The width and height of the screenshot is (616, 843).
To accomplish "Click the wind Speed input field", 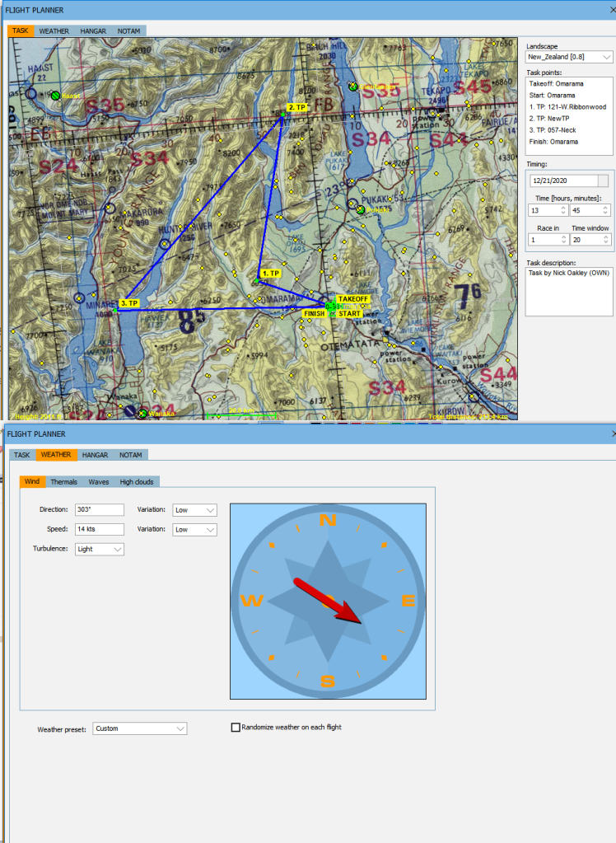I will 99,530.
